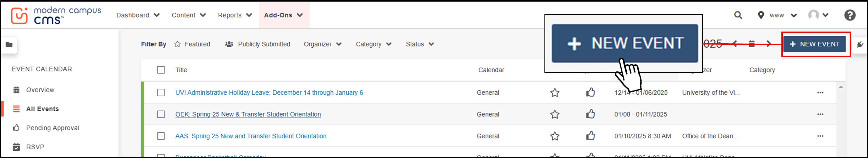The height and width of the screenshot is (158, 868).
Task: Open more options for AAS orientation row
Action: [x=820, y=136]
